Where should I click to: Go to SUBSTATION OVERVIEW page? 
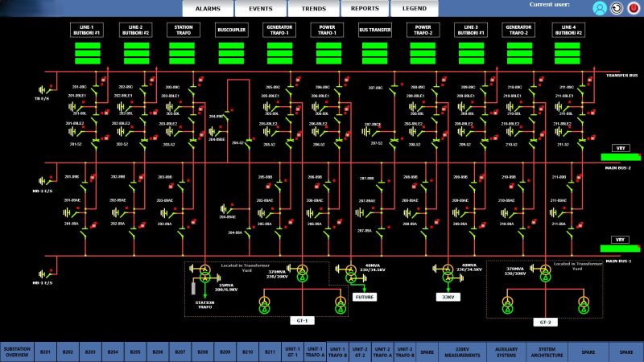[17, 352]
